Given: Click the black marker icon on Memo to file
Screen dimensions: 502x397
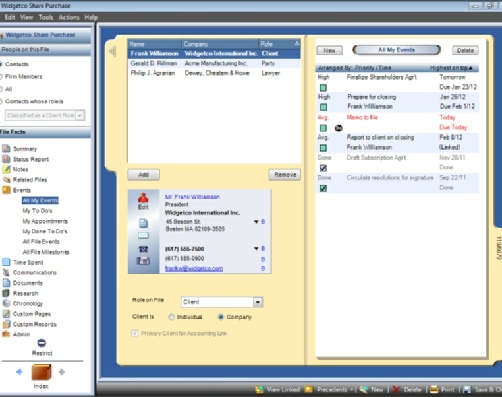Looking at the screenshot, I should coord(338,128).
